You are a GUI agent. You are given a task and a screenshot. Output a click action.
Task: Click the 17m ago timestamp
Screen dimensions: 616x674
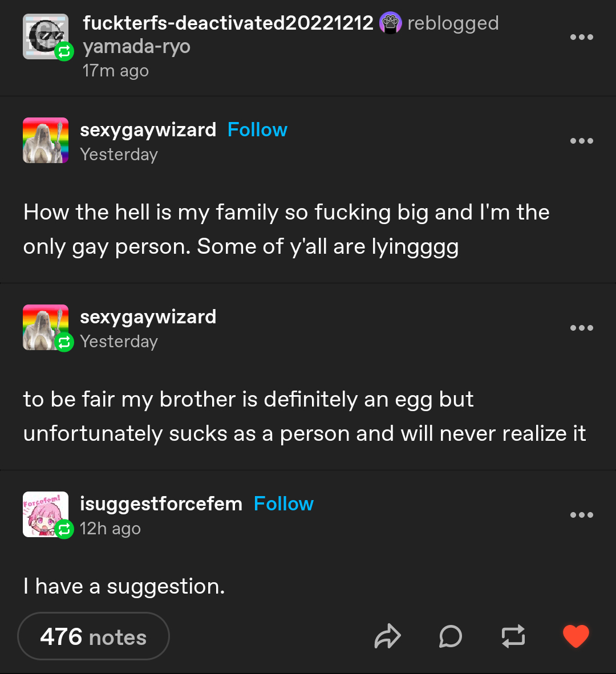click(116, 71)
